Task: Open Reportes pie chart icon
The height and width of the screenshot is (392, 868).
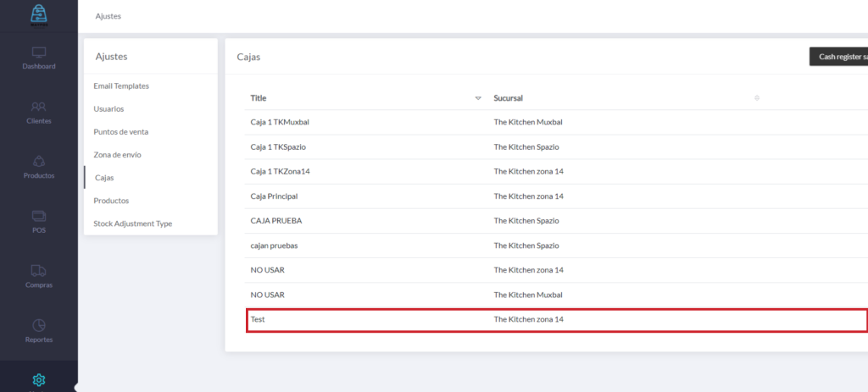Action: [x=38, y=325]
